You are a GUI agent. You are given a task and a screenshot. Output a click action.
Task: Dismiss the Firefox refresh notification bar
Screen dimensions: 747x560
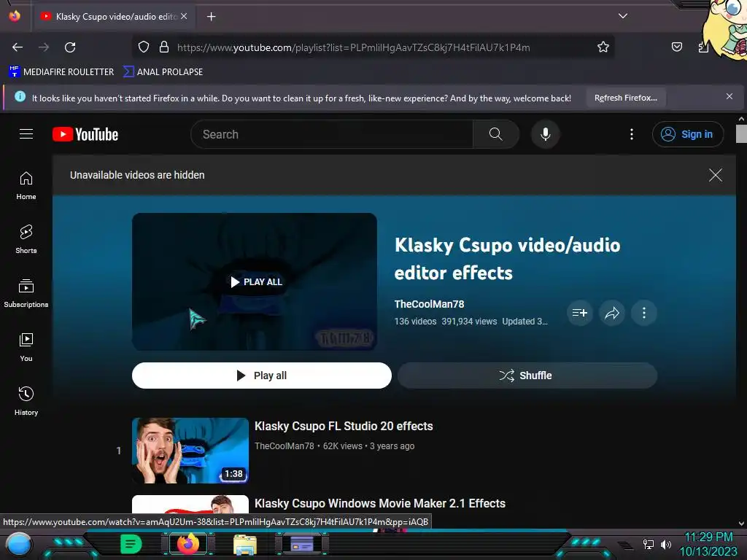729,97
